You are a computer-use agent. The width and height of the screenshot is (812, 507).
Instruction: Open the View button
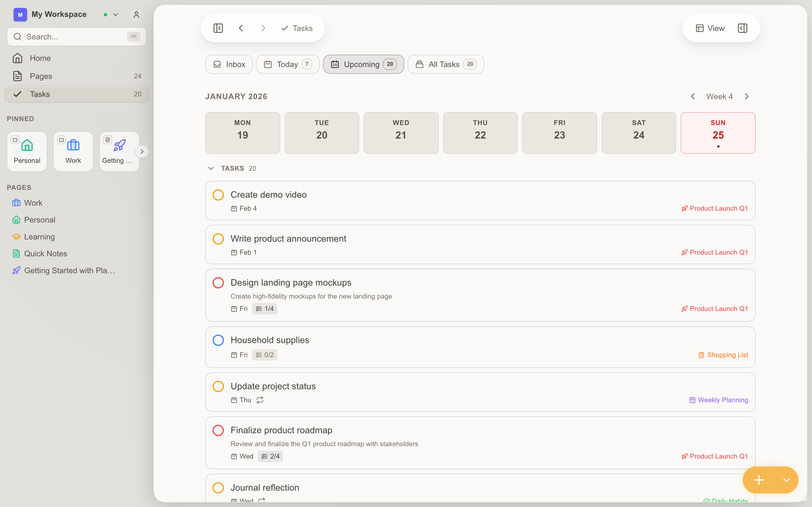710,28
